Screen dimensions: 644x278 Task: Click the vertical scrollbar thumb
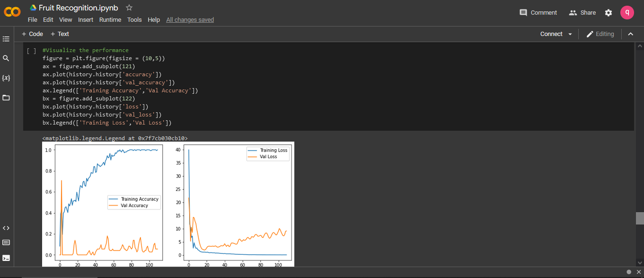tap(640, 218)
